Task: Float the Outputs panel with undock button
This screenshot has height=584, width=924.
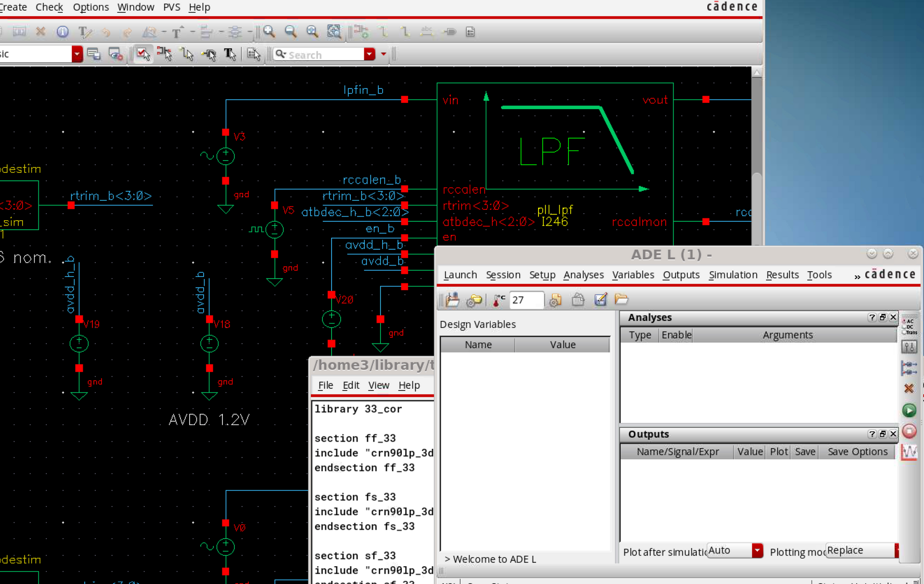Action: tap(883, 434)
